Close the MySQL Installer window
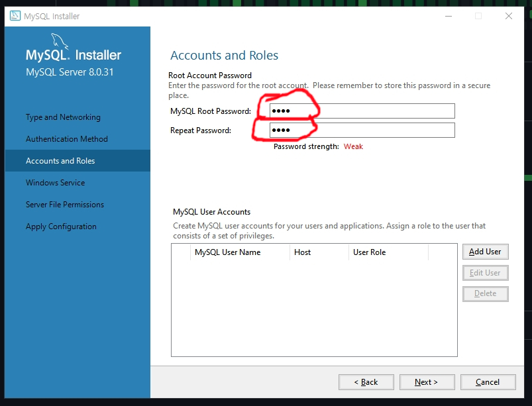532x406 pixels. (x=509, y=16)
